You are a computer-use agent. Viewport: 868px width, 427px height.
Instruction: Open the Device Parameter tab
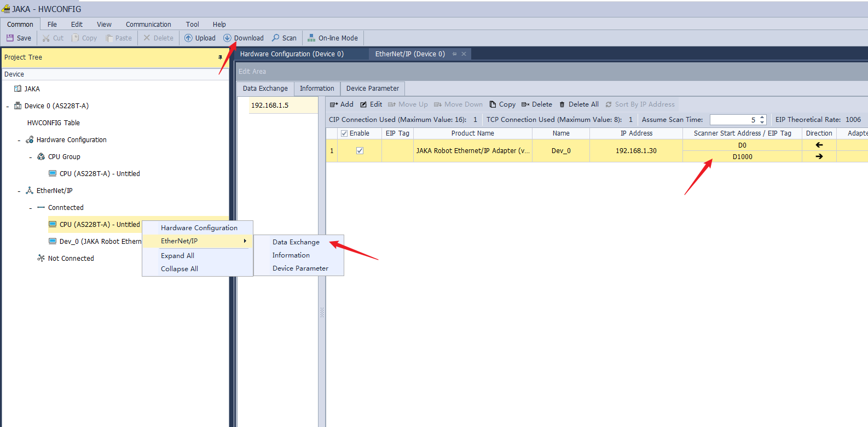tap(372, 89)
